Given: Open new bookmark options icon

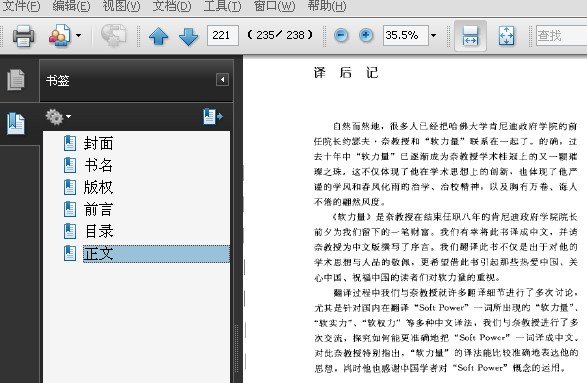Looking at the screenshot, I should (x=213, y=116).
